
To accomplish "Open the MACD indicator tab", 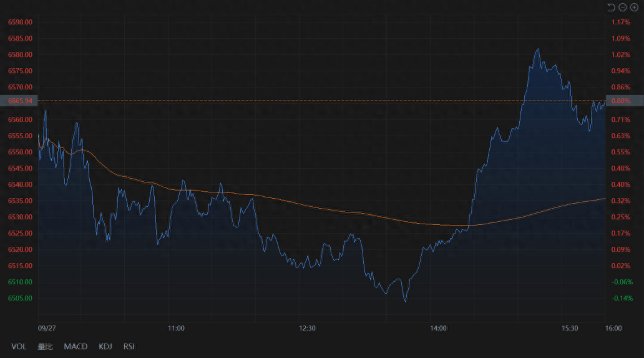I will point(76,346).
